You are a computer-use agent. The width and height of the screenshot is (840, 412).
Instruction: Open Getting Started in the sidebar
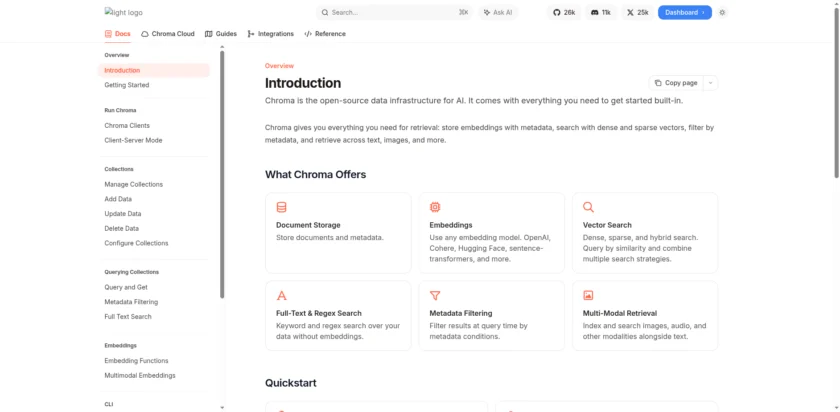127,85
